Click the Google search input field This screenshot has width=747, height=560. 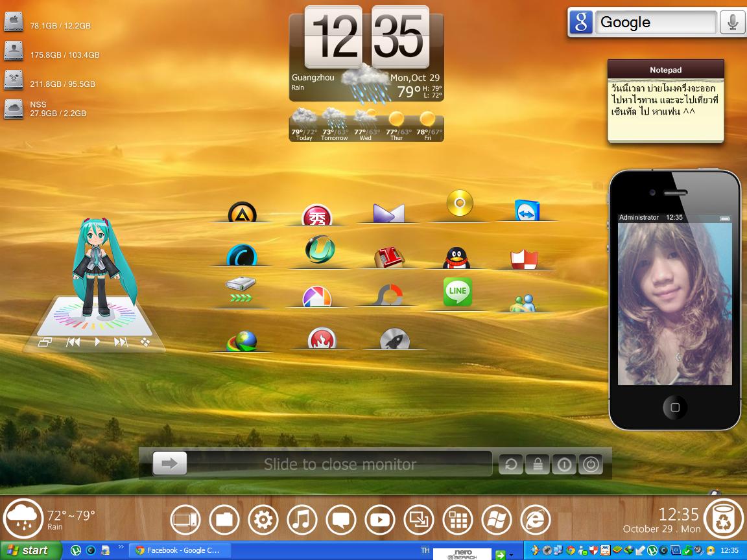[656, 23]
